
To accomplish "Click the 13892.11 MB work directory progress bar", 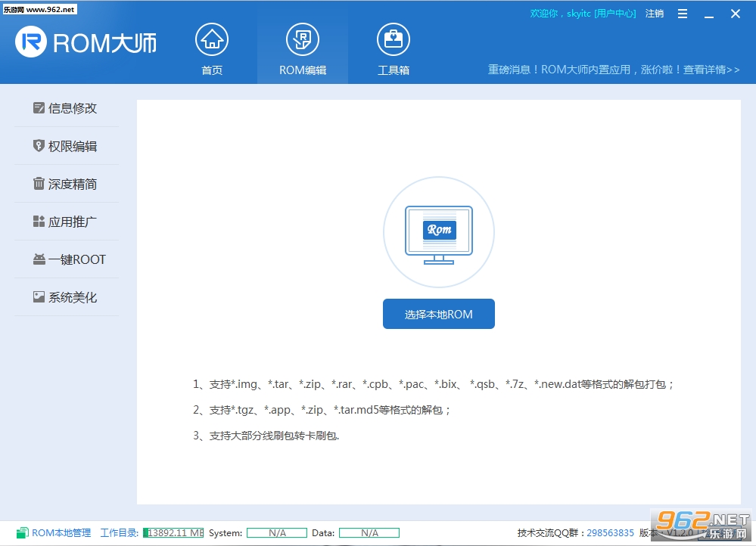I will 173,533.
